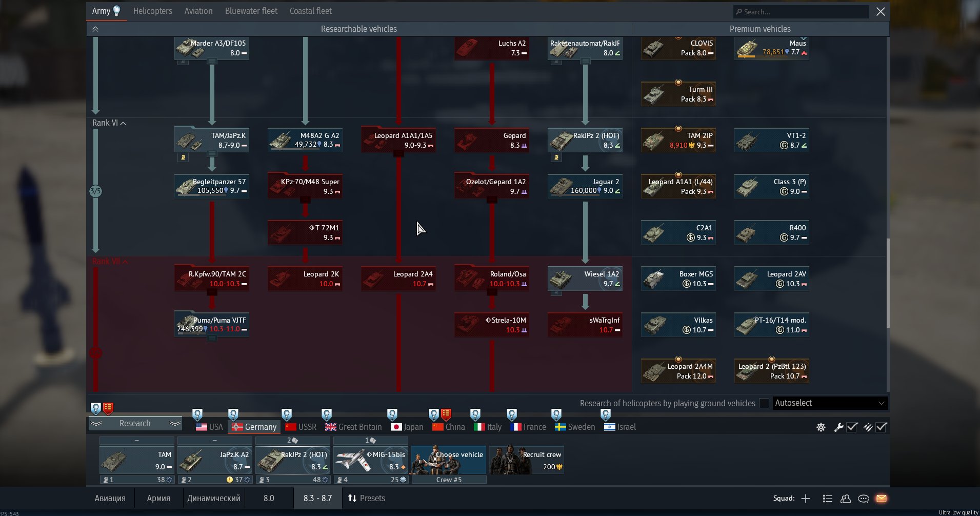Select the Sweden nation tab
Screen dimensions: 980x516
pyautogui.click(x=575, y=427)
